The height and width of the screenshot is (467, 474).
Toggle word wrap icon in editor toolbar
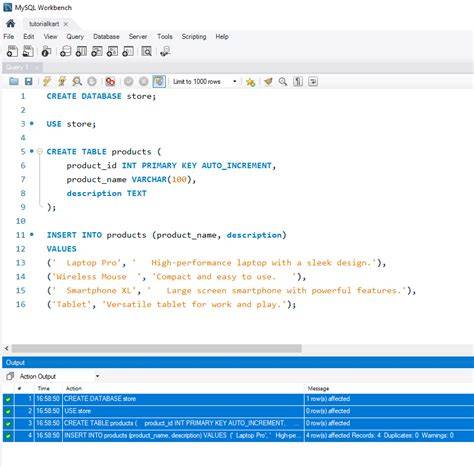(x=313, y=82)
